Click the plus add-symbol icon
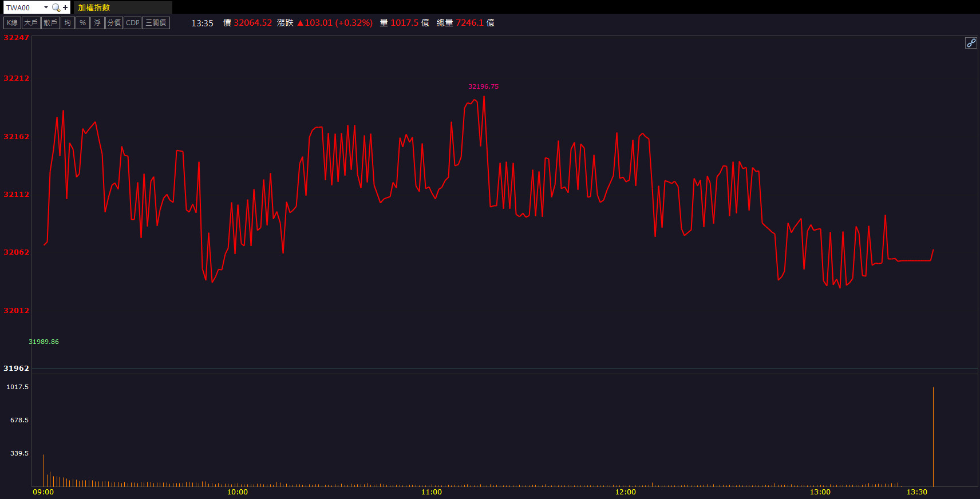Screen dimensions: 980x499 click(65, 7)
